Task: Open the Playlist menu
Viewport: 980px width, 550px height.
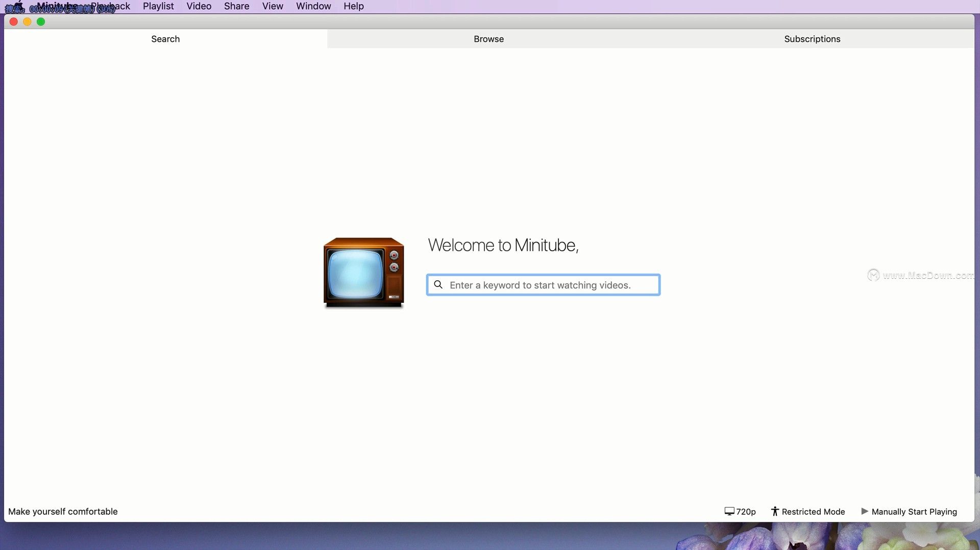Action: [158, 6]
